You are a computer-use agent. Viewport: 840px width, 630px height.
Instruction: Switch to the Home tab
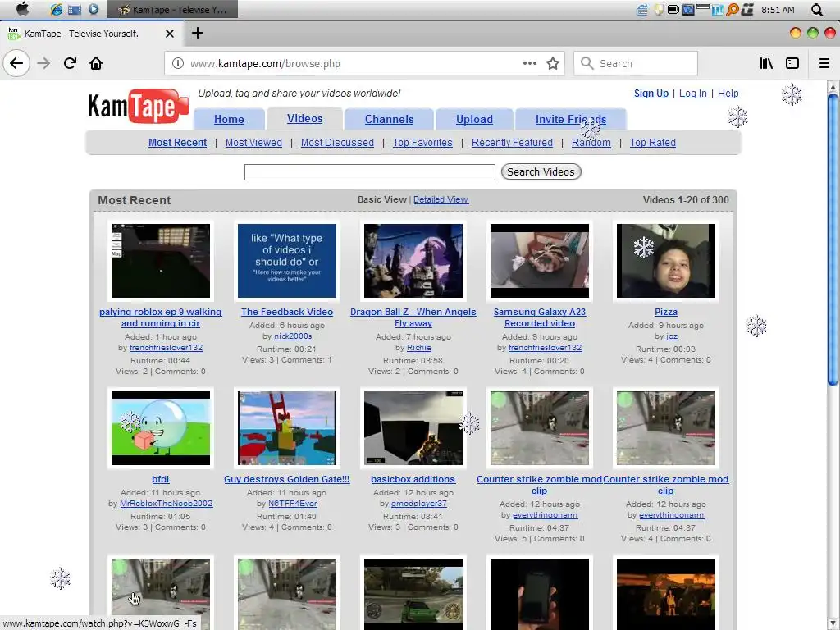tap(230, 120)
